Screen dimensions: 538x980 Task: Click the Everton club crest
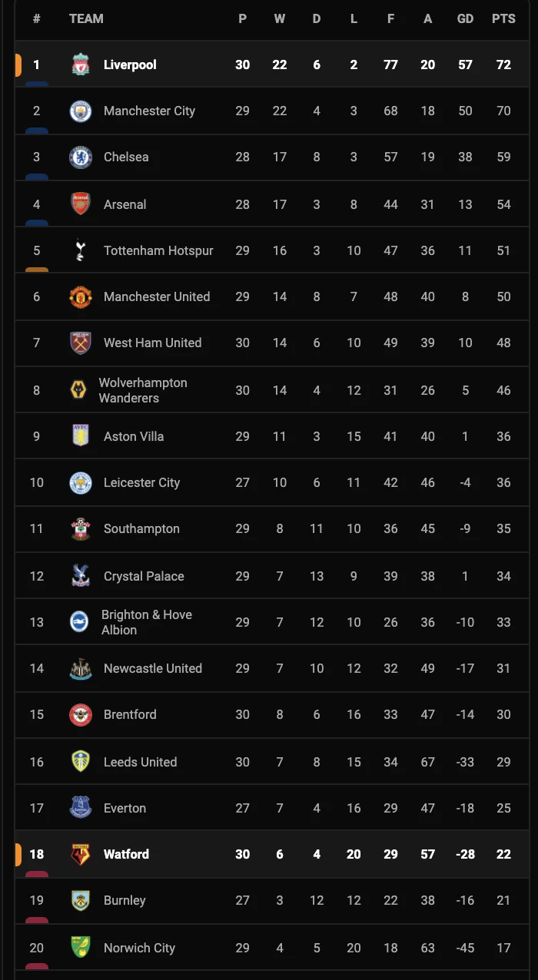[81, 808]
